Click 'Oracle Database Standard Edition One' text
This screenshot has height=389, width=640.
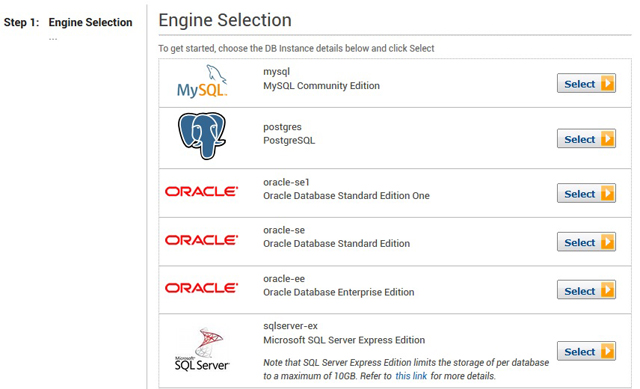347,196
